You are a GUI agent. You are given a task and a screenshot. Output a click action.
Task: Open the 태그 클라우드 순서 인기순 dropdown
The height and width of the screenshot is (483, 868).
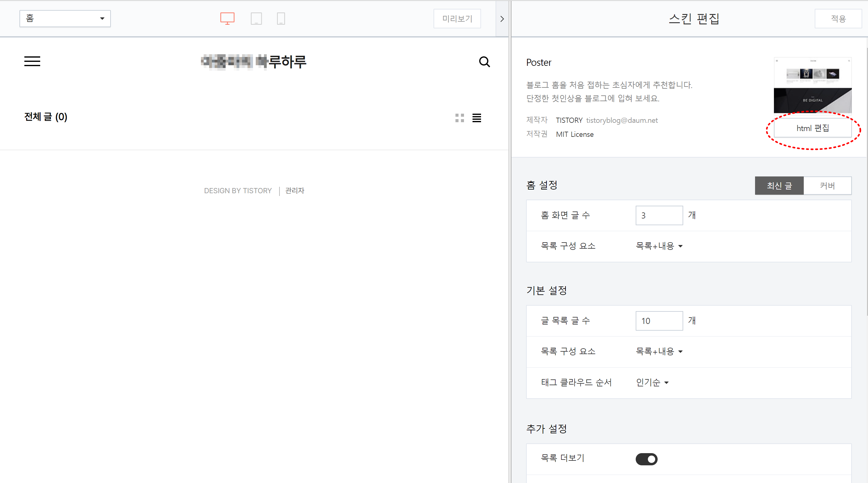point(652,382)
